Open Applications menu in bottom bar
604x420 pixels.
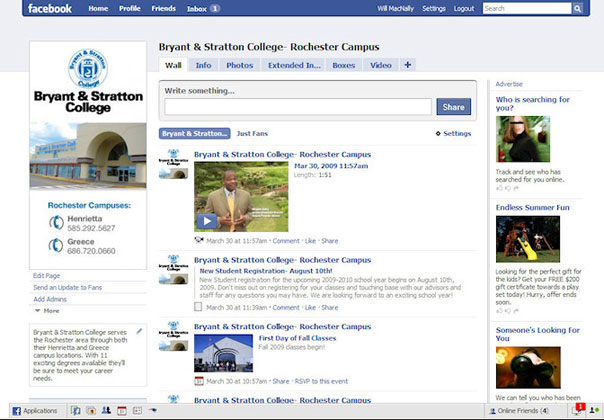35,411
